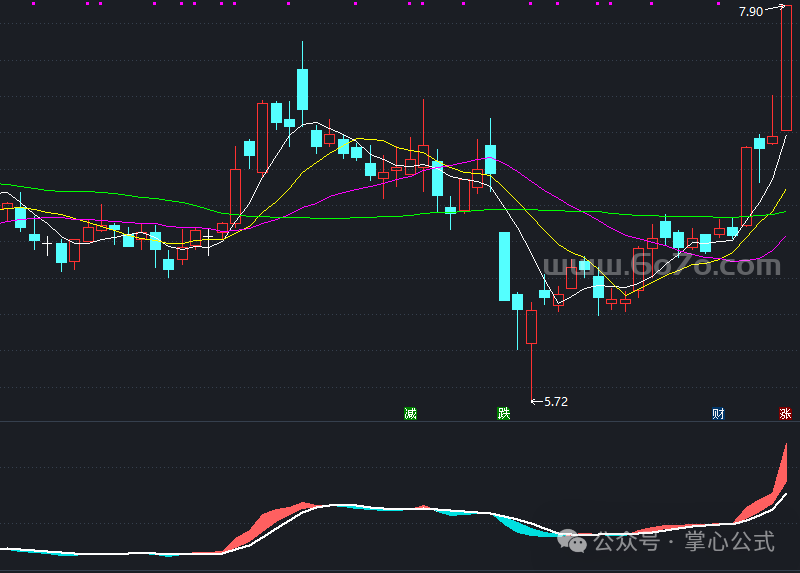Click the red indicator surge at far right
Viewport: 800px width, 573px height.
(778, 475)
